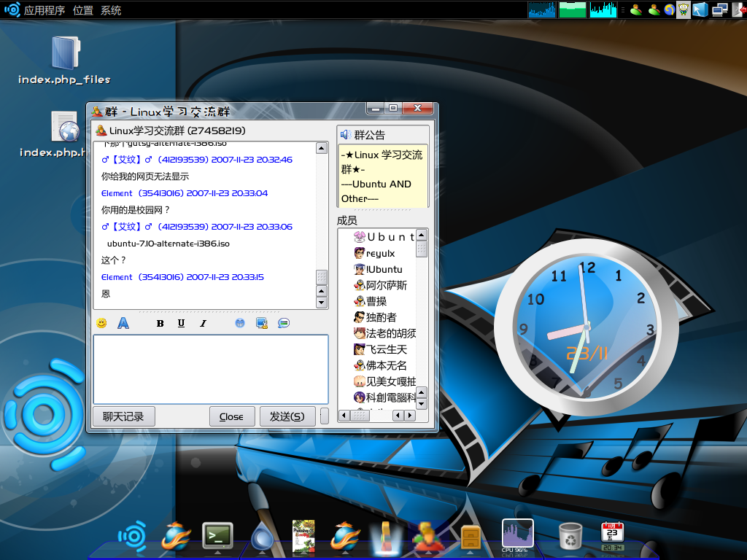Screen dimensions: 747x560
Task: Open the orange file cabinet icon in dock
Action: [x=471, y=537]
